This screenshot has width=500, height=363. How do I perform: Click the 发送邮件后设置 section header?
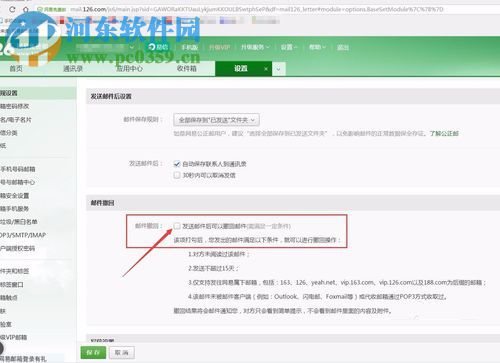point(111,96)
